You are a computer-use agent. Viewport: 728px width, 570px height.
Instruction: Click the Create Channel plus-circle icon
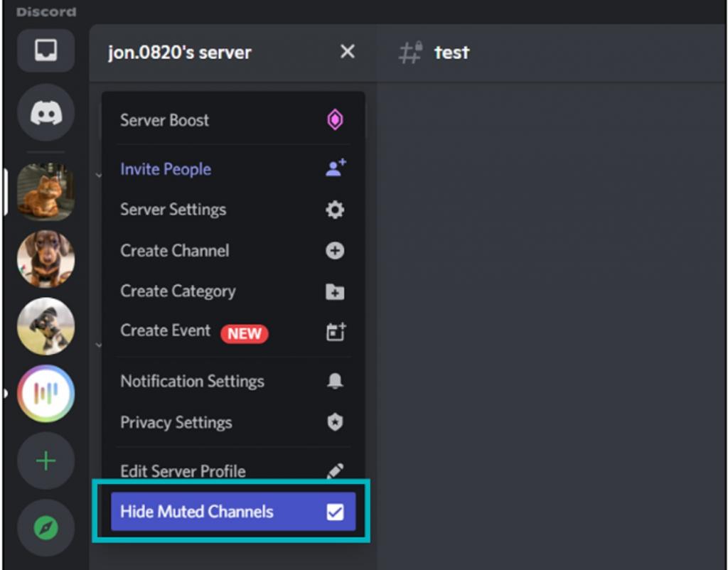pos(335,251)
